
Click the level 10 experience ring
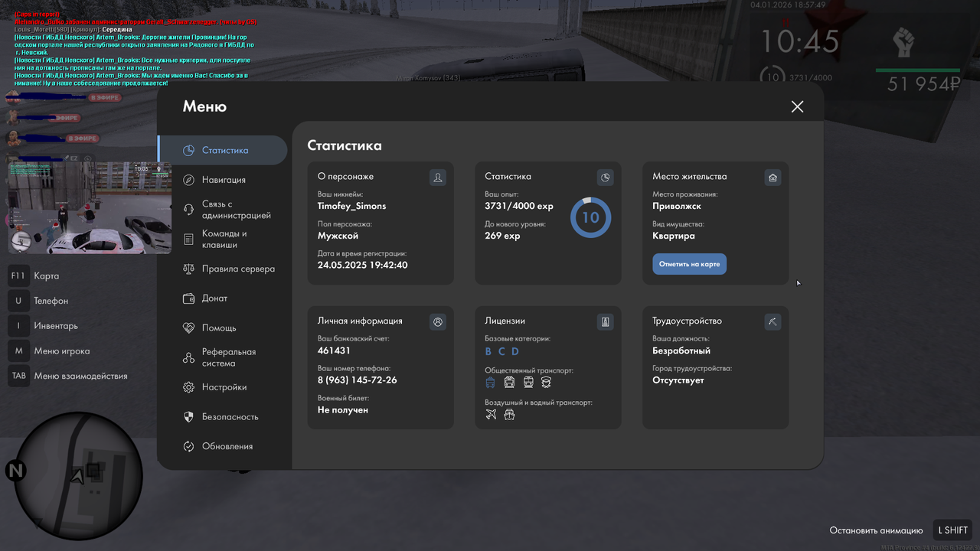pyautogui.click(x=590, y=217)
